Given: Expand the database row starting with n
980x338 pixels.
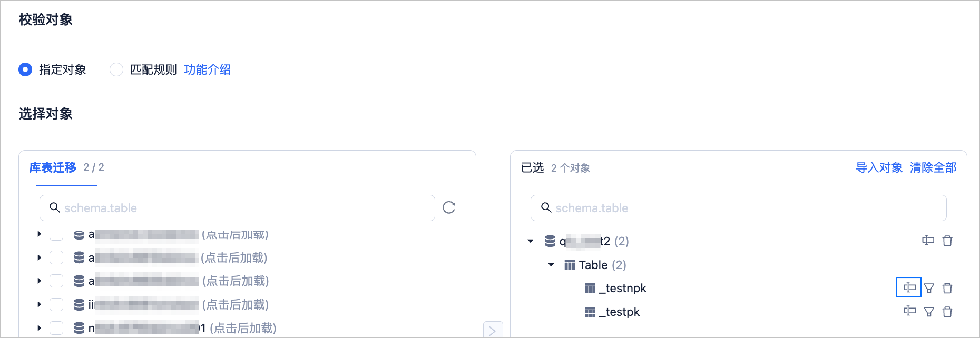Looking at the screenshot, I should point(39,328).
